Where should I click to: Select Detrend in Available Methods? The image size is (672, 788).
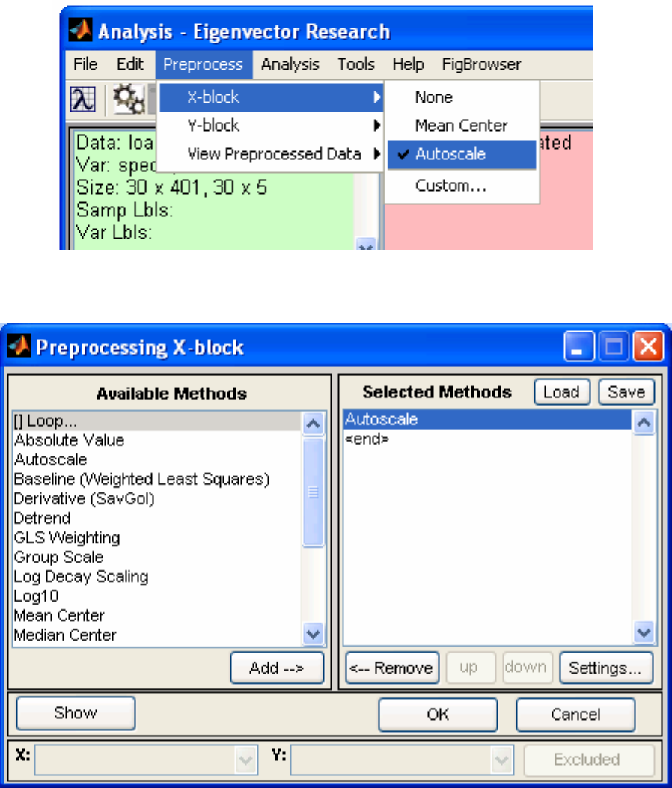[x=157, y=518]
